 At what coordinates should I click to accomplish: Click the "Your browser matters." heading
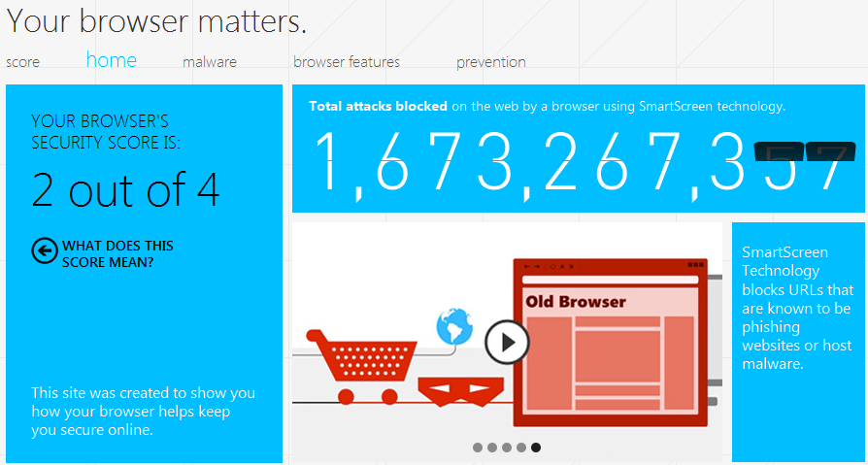[156, 19]
